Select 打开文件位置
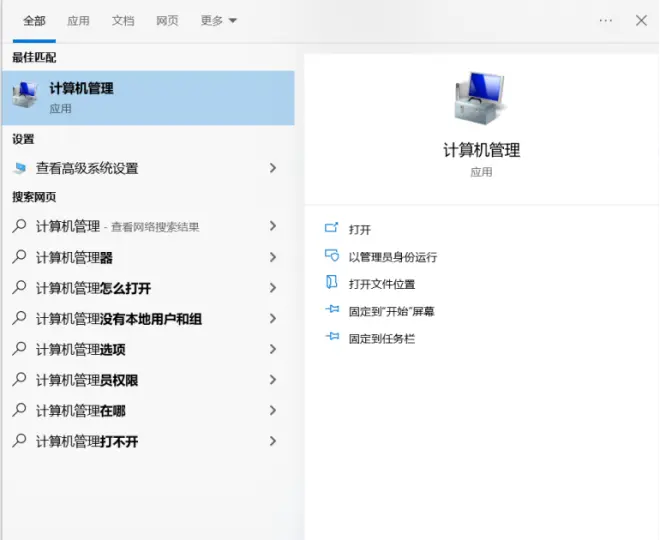 click(382, 285)
